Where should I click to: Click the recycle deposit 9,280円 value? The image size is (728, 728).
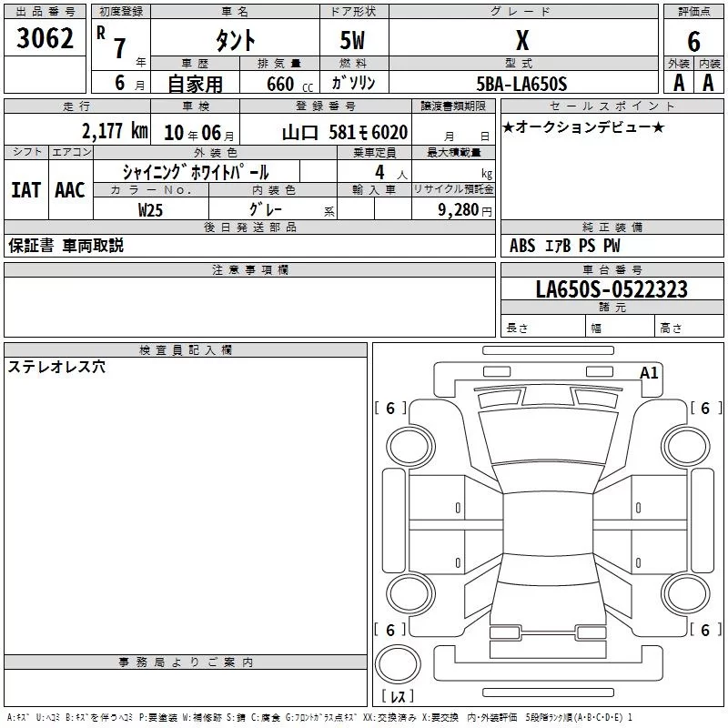[x=465, y=209]
